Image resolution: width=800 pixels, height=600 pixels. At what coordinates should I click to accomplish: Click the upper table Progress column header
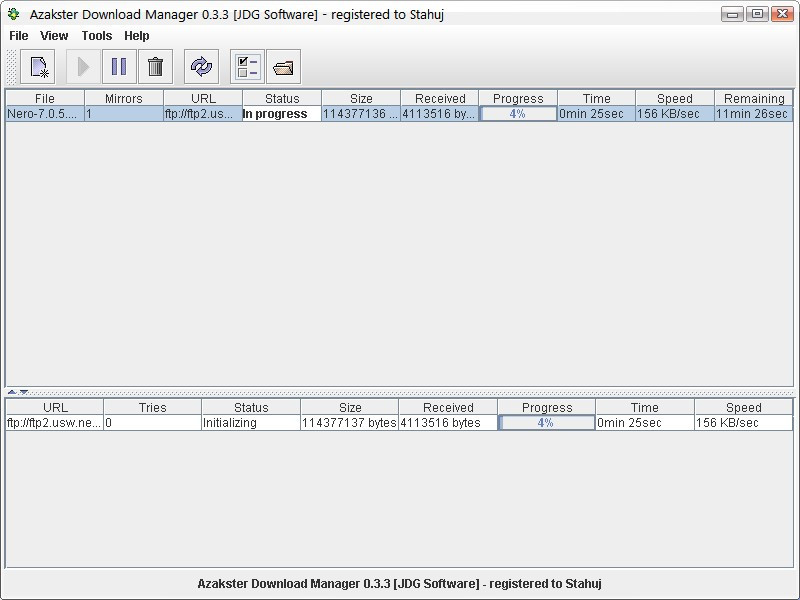coord(518,98)
